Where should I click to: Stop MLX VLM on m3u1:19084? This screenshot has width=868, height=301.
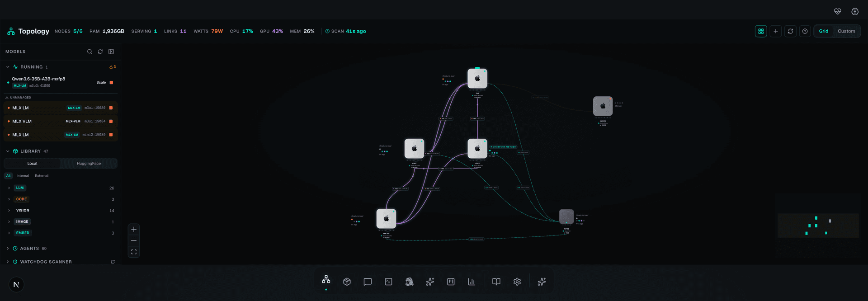click(111, 121)
